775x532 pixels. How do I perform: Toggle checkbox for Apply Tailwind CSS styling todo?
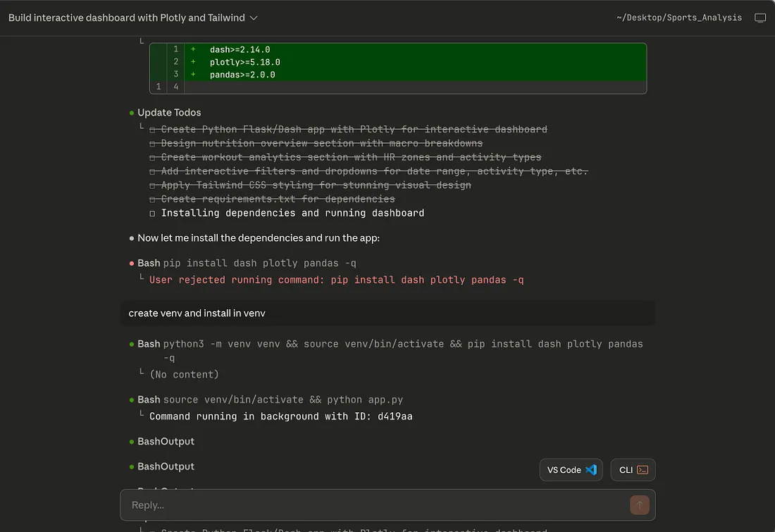tap(152, 185)
